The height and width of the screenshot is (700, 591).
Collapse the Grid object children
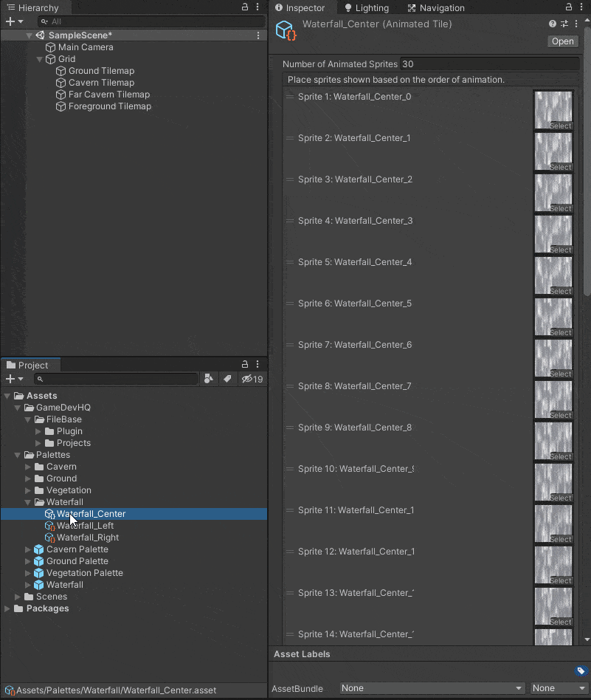(x=39, y=59)
